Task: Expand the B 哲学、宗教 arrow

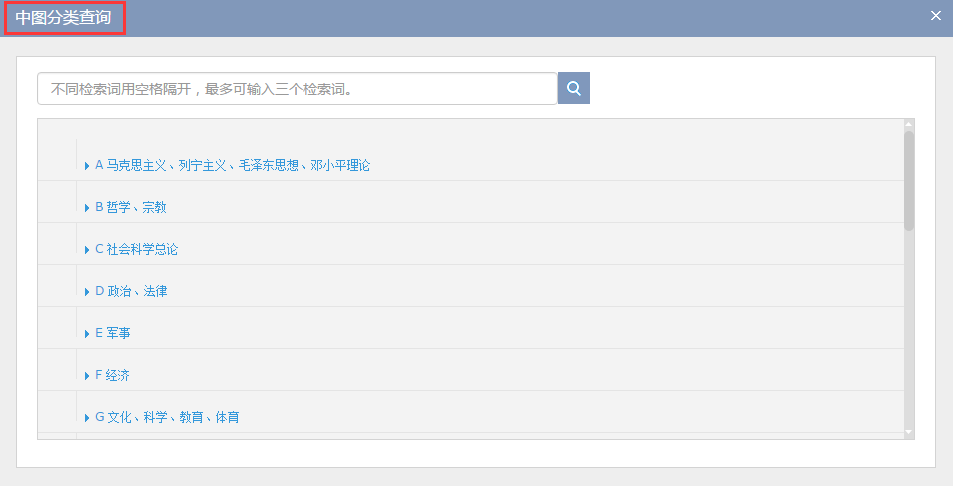Action: tap(87, 208)
